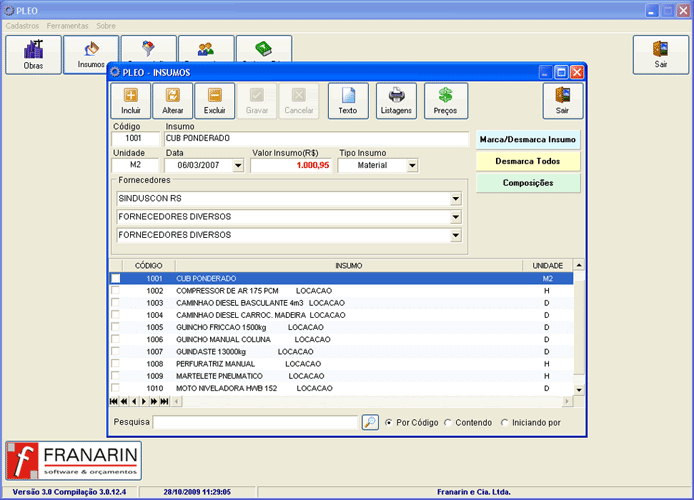Viewport: 694px width, 500px height.
Task: Expand SINDUSCON RS supplier dropdown
Action: (455, 199)
